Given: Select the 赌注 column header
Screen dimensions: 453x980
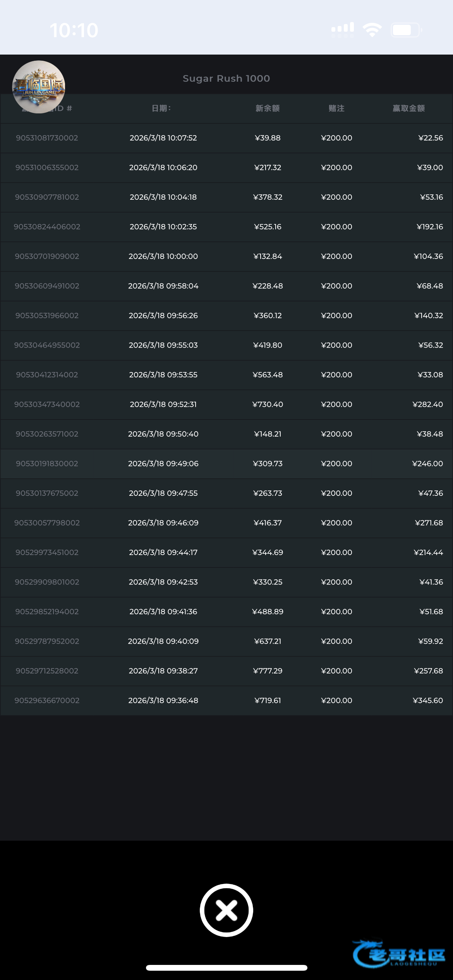Looking at the screenshot, I should pos(336,108).
